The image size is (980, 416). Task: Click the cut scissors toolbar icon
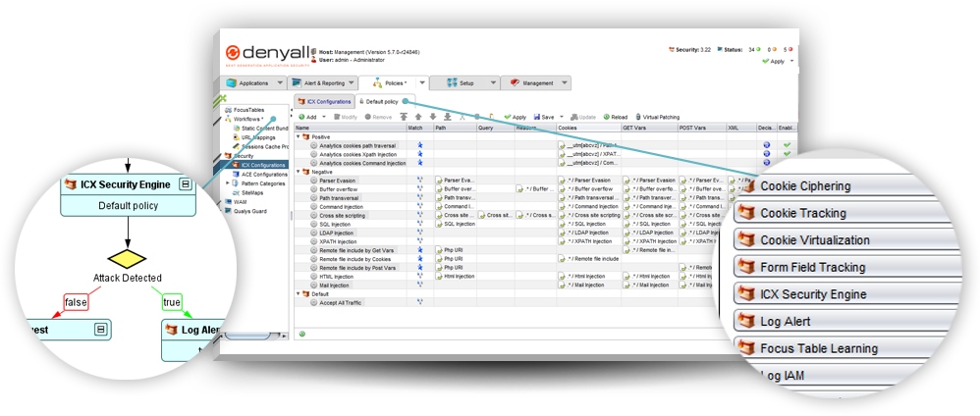pos(462,117)
